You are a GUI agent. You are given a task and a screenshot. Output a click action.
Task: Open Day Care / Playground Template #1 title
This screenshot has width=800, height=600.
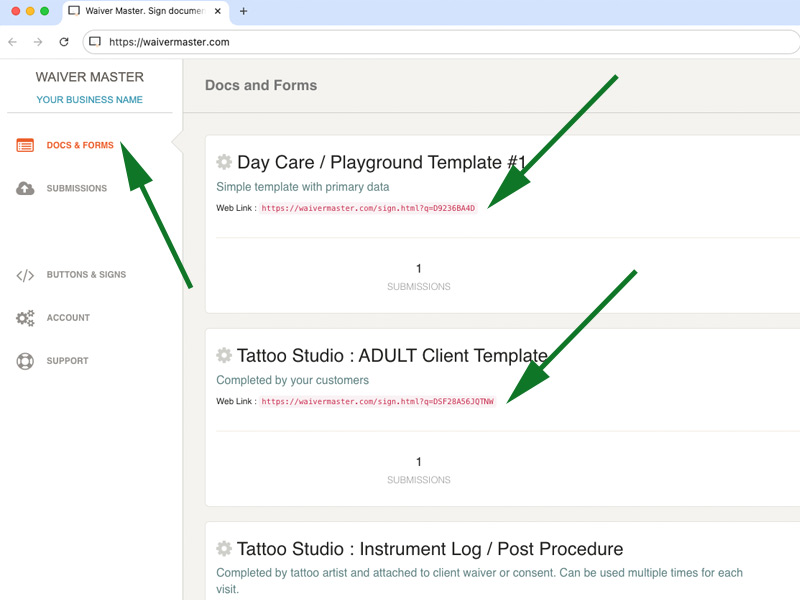coord(382,162)
